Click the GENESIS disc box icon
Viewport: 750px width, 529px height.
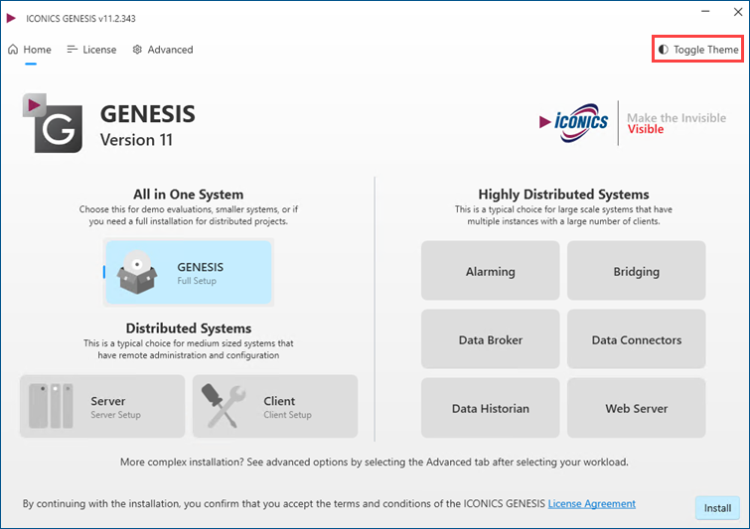137,272
